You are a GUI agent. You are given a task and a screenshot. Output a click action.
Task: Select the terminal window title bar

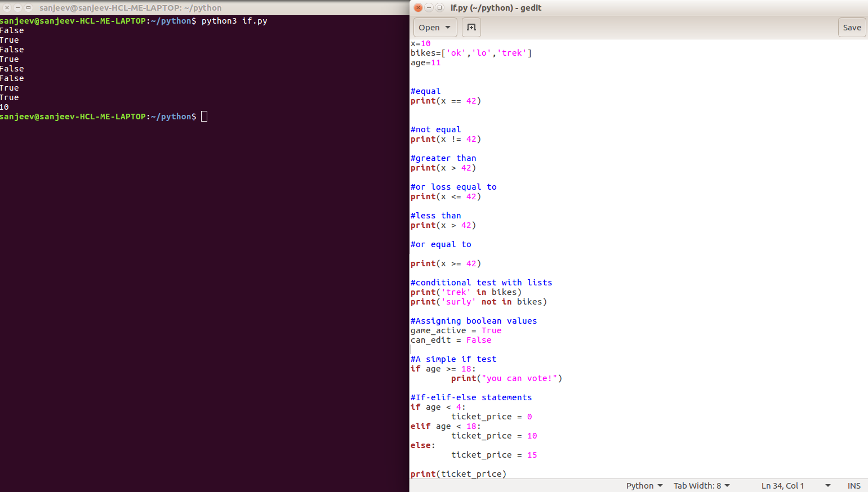130,8
